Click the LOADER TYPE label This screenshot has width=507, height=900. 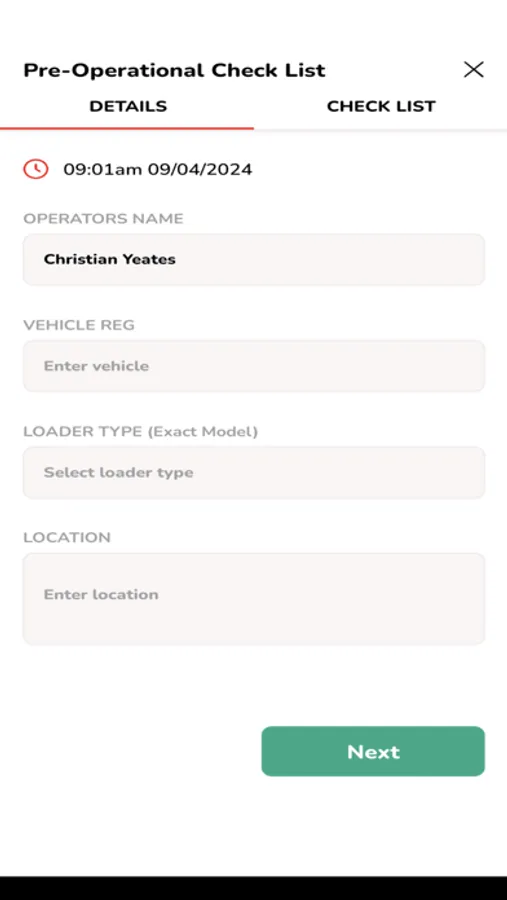click(x=83, y=432)
